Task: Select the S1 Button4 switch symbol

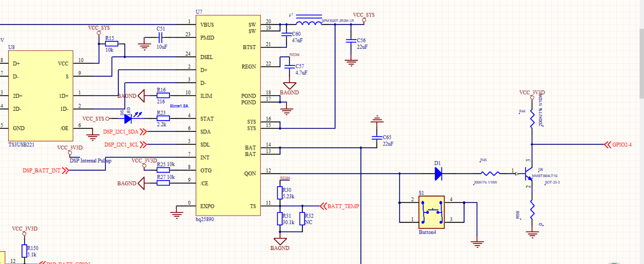Action: tap(432, 212)
